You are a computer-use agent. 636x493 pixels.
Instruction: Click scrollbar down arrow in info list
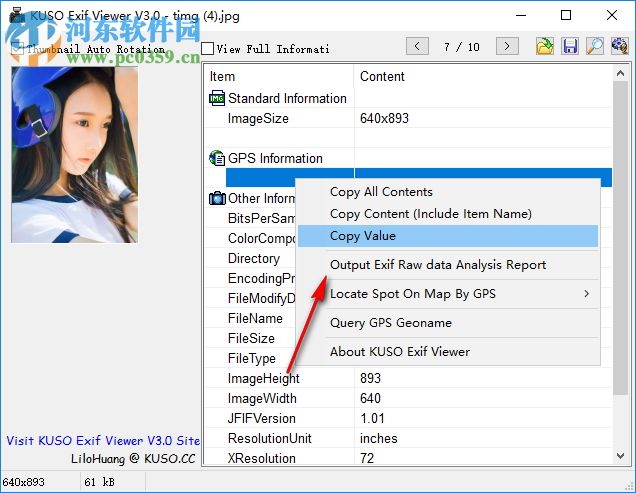pyautogui.click(x=620, y=456)
